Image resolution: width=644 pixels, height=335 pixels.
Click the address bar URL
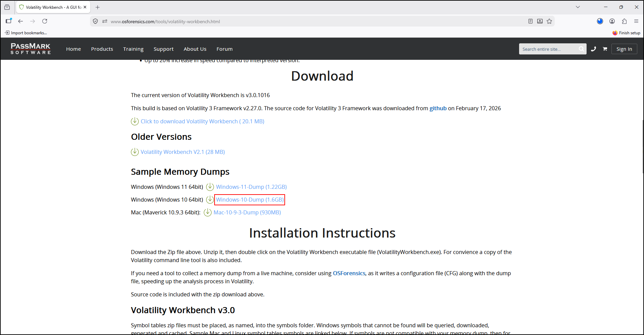click(165, 22)
